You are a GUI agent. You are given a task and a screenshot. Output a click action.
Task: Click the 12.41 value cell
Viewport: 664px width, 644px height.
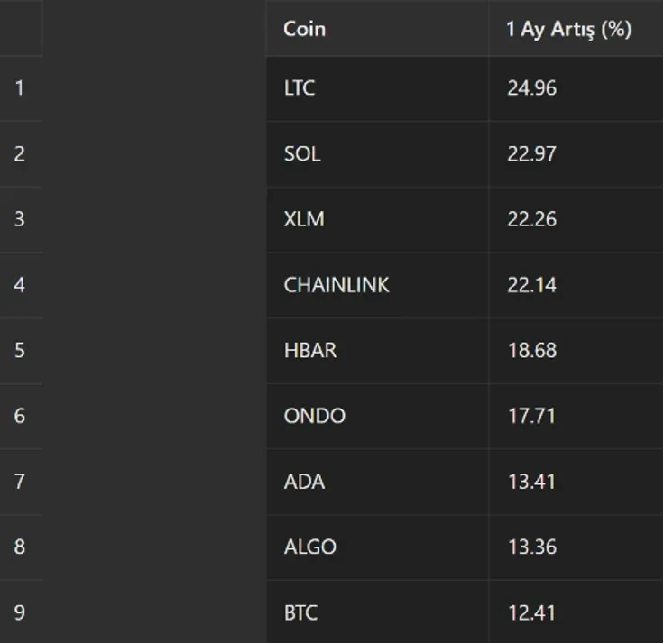pyautogui.click(x=576, y=612)
